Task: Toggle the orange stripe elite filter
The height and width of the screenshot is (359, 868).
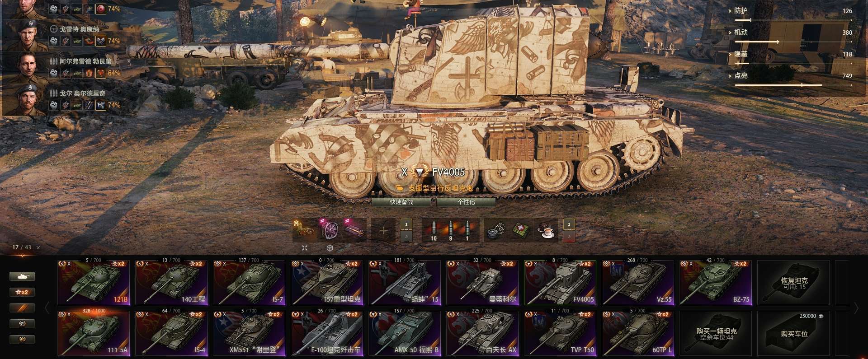Action: (x=22, y=308)
